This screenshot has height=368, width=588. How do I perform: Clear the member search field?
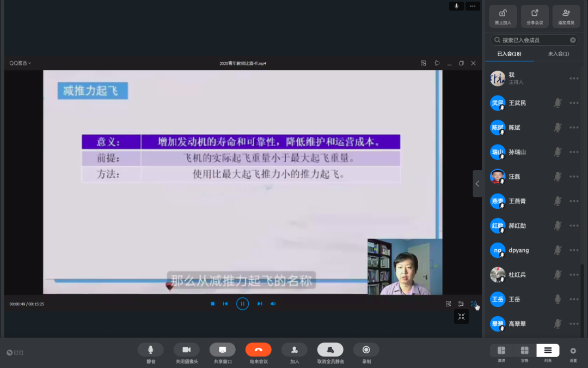[x=573, y=40]
